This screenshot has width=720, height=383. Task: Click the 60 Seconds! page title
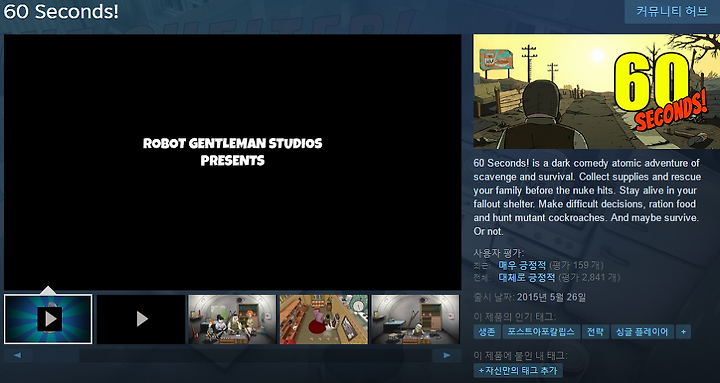click(x=61, y=11)
